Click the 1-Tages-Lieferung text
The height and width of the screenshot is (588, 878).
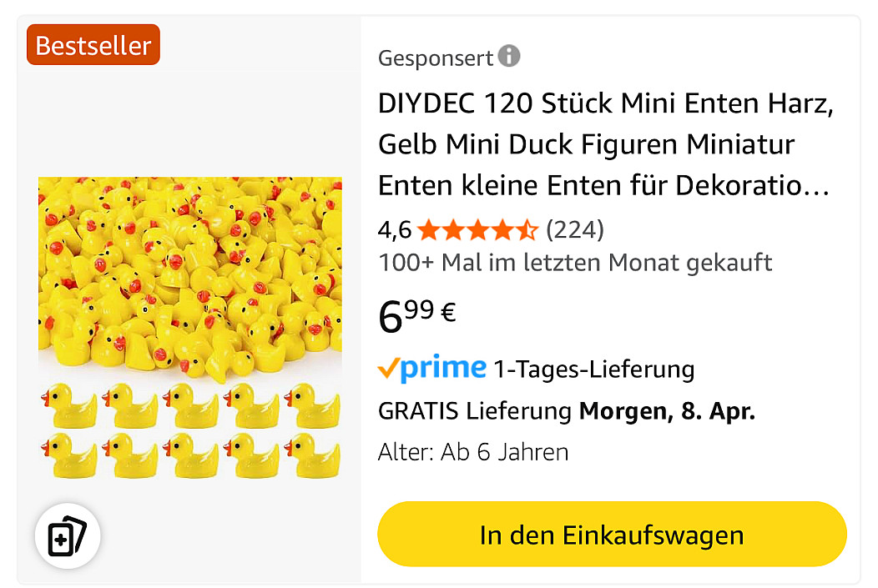[593, 369]
